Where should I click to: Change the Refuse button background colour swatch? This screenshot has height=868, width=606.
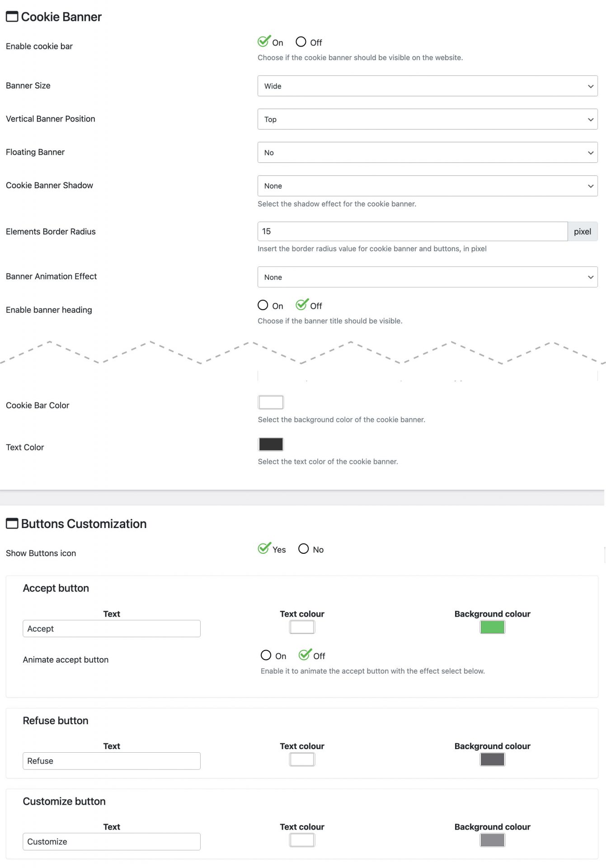492,759
